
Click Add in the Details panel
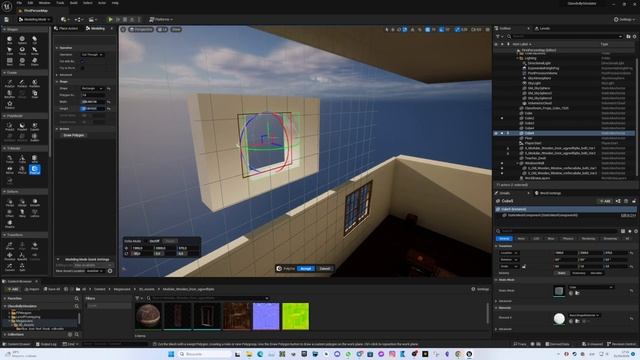pos(604,201)
